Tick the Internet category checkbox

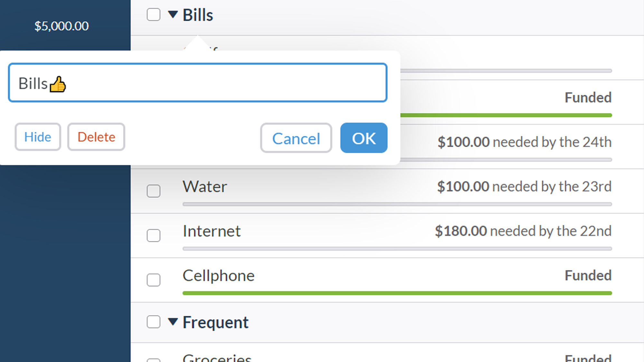tap(154, 235)
